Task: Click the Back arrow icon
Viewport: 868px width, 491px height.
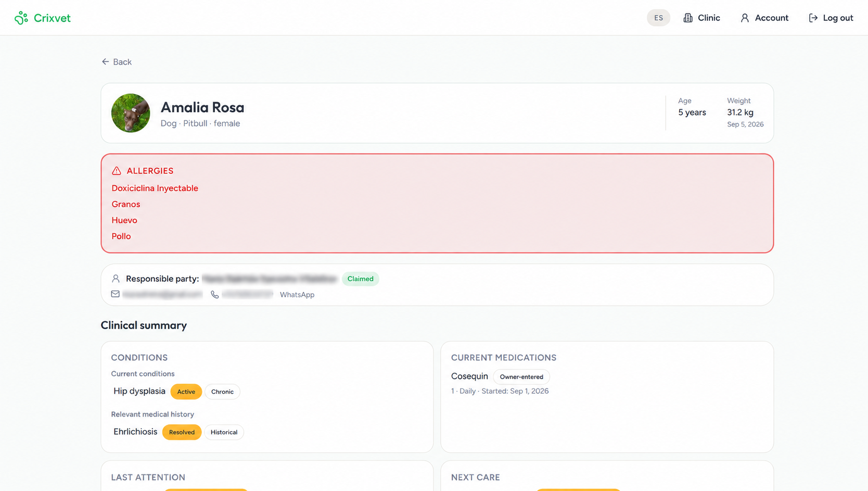Action: (x=105, y=62)
